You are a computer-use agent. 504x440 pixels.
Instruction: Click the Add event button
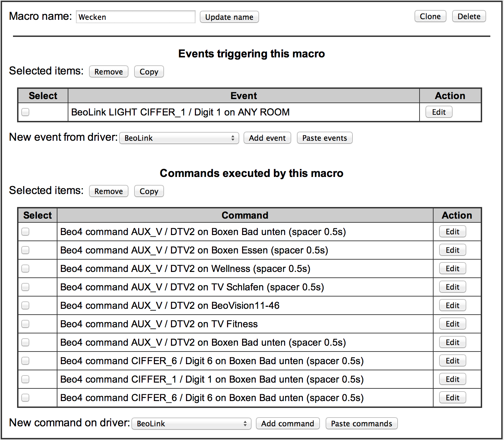(x=267, y=138)
